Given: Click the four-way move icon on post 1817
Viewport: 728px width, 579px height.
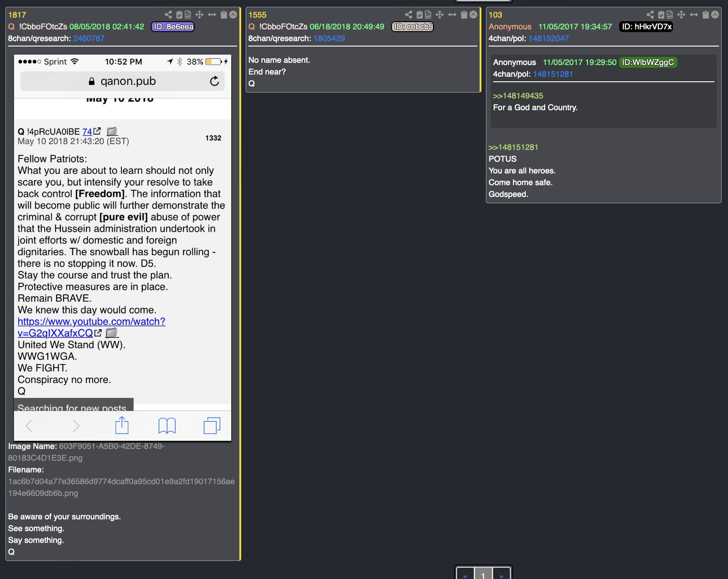Looking at the screenshot, I should coord(199,14).
